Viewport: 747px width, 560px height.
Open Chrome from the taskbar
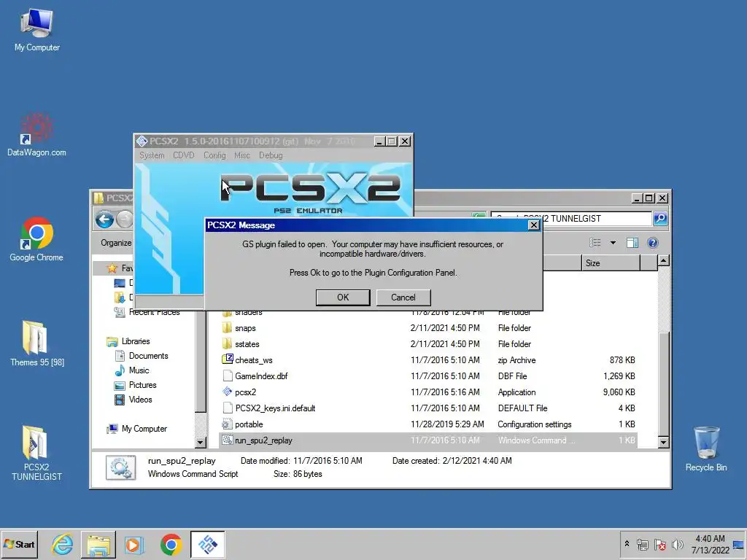[x=171, y=544]
